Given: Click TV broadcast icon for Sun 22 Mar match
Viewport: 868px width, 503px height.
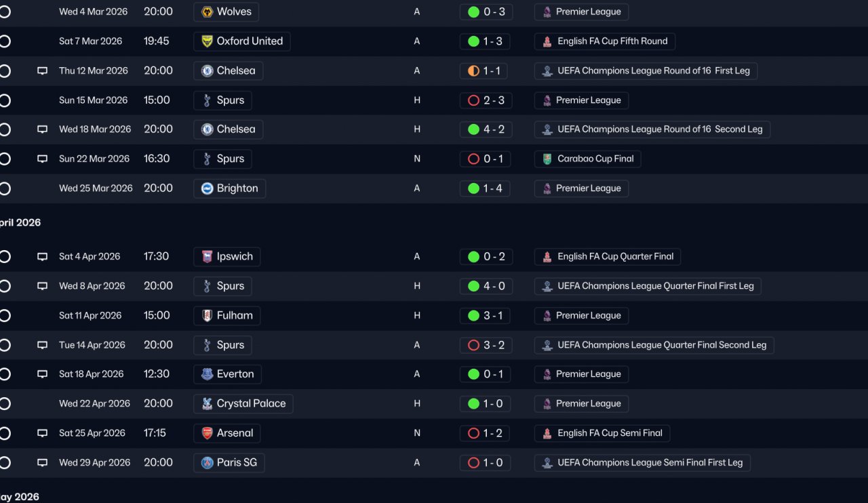Looking at the screenshot, I should [42, 159].
